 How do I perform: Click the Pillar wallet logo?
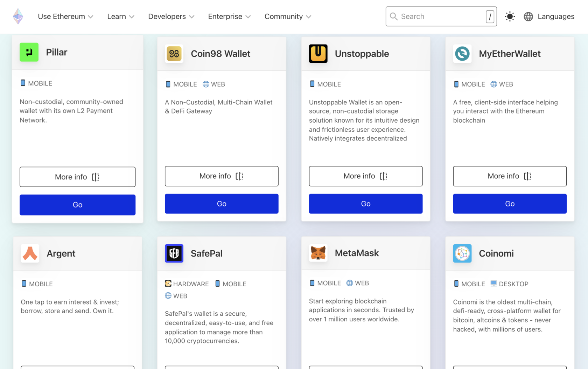coord(29,52)
